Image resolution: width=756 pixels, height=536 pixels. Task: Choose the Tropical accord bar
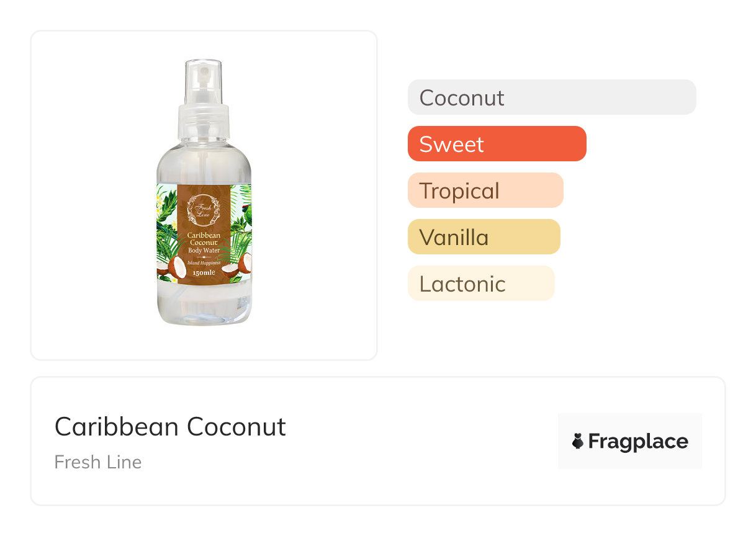point(485,190)
